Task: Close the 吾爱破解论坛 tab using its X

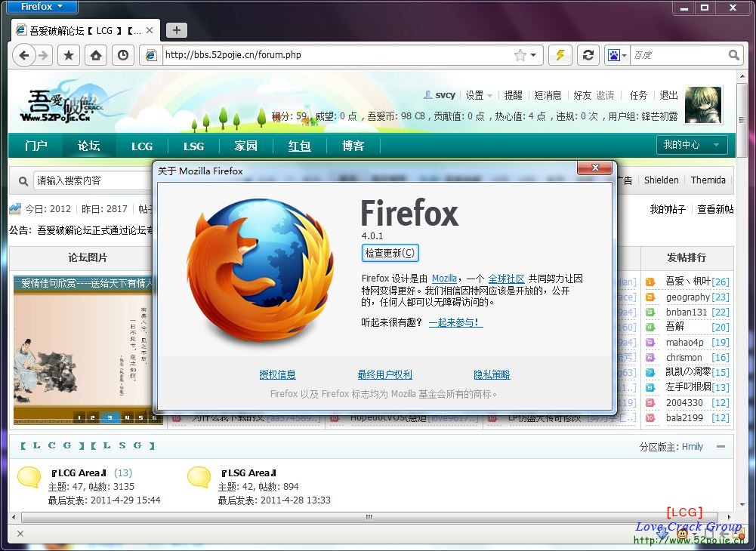Action: coord(150,30)
